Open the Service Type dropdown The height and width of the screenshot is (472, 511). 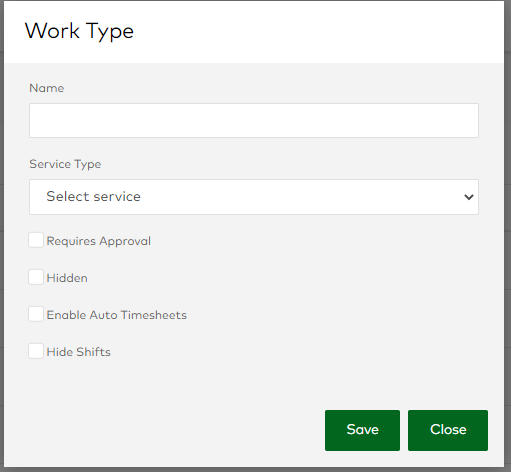(254, 197)
